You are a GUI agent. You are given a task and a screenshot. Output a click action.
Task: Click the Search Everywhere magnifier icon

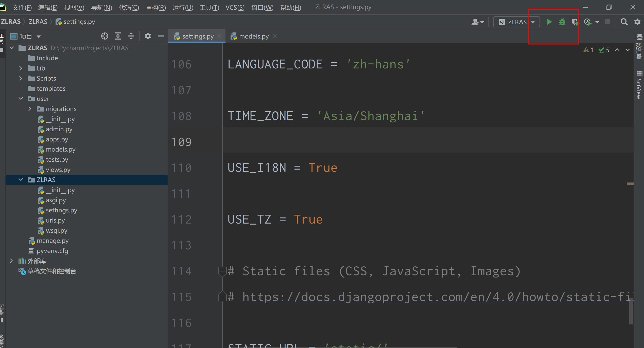click(624, 22)
